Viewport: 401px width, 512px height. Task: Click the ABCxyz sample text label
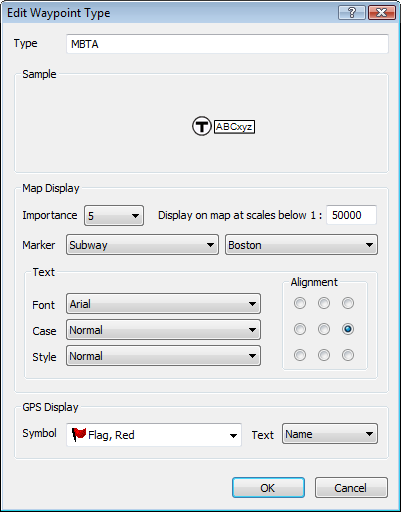tap(234, 127)
